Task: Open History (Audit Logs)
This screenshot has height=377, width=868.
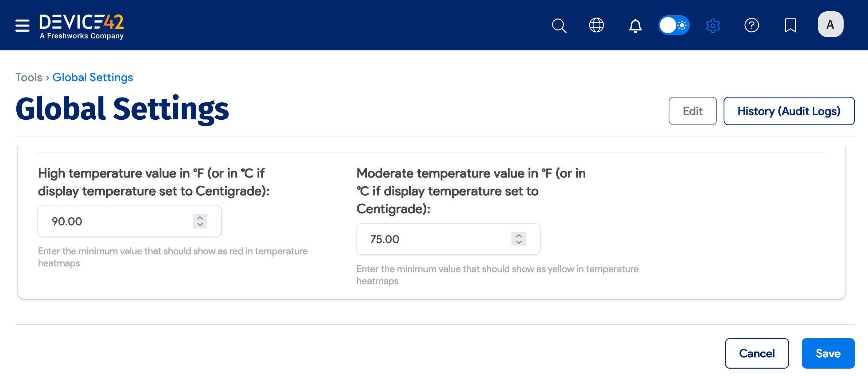Action: coord(789,111)
